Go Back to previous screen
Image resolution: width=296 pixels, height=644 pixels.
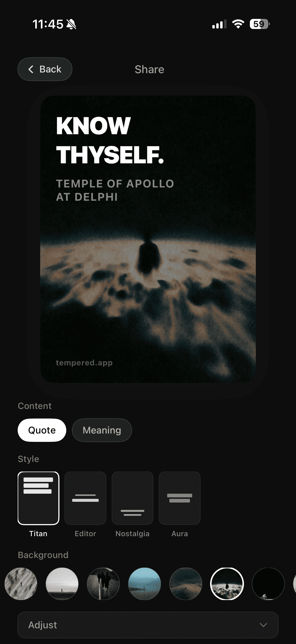(x=45, y=69)
